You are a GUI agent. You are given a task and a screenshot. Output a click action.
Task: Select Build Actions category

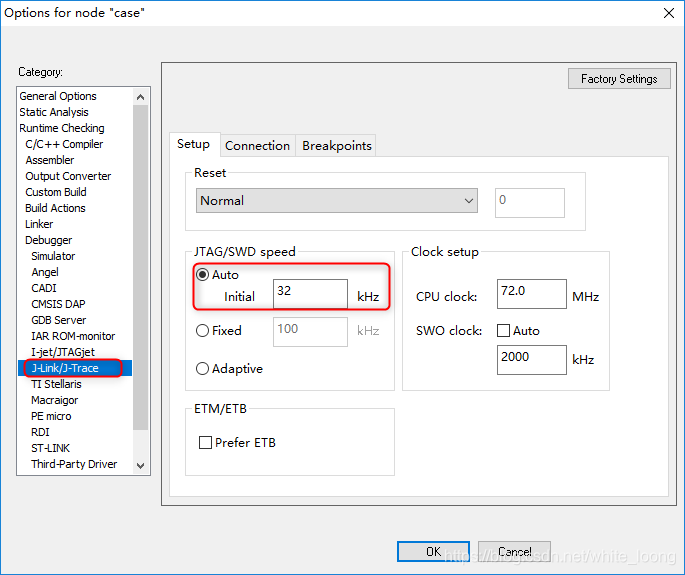(55, 208)
